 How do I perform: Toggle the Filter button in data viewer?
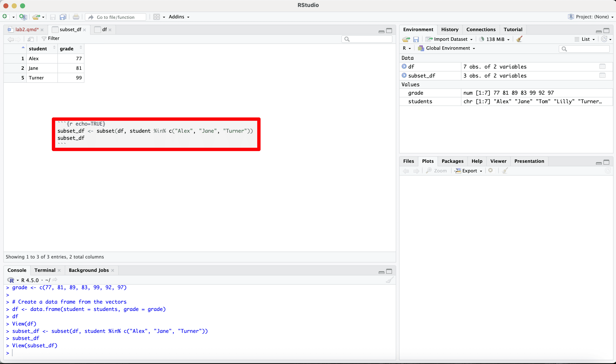coord(51,38)
